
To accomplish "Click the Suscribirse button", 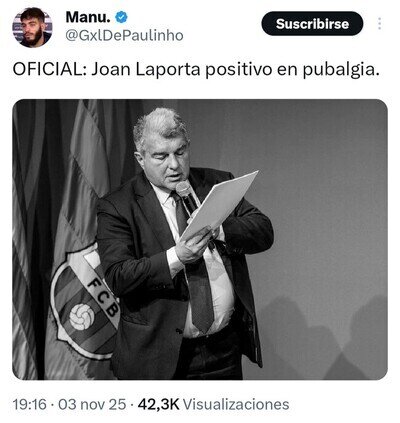I will tap(312, 24).
